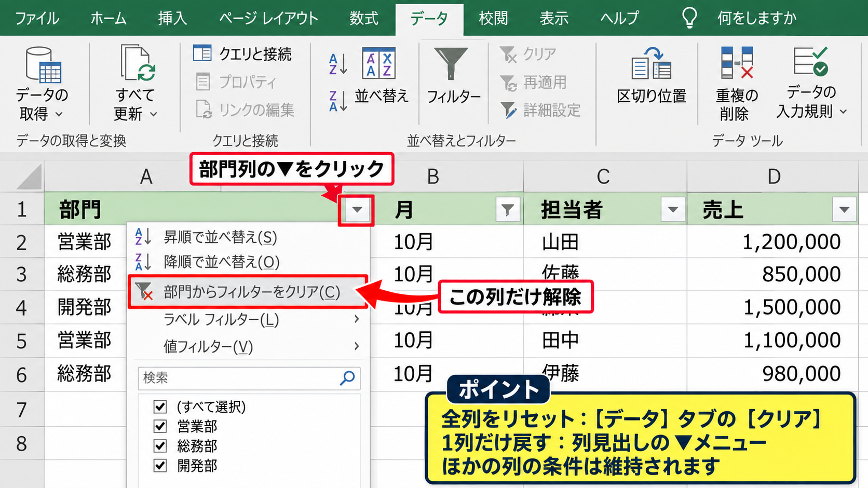Uncheck the 総務部 checkbox
This screenshot has width=868, height=488.
160,446
